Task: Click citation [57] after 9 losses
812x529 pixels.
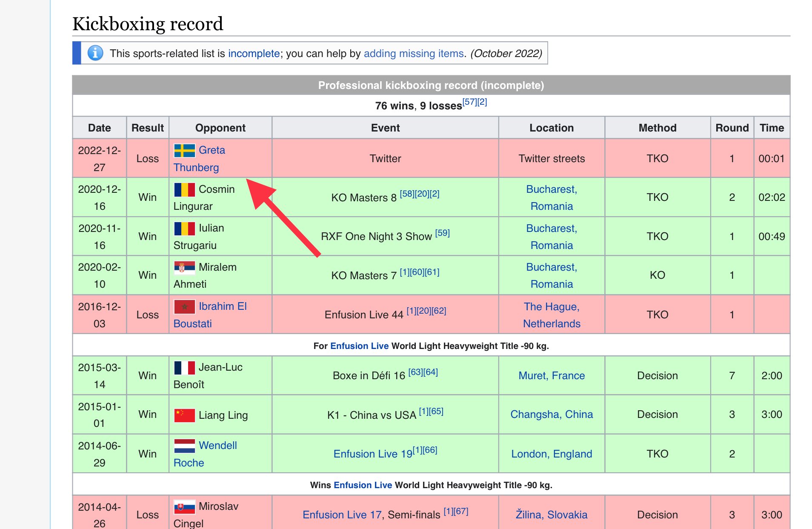Action: tap(469, 102)
